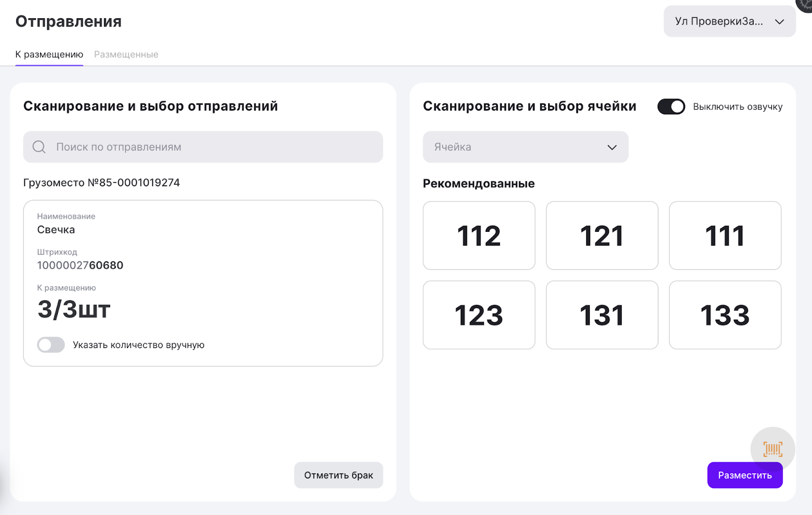This screenshot has height=515, width=812.
Task: Pick recommended cell 111
Action: pos(725,235)
